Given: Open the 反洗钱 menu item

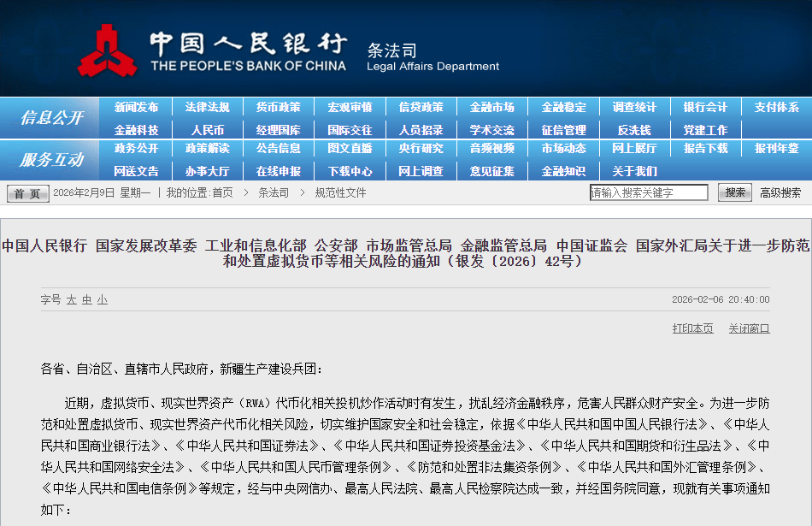Looking at the screenshot, I should click(634, 130).
